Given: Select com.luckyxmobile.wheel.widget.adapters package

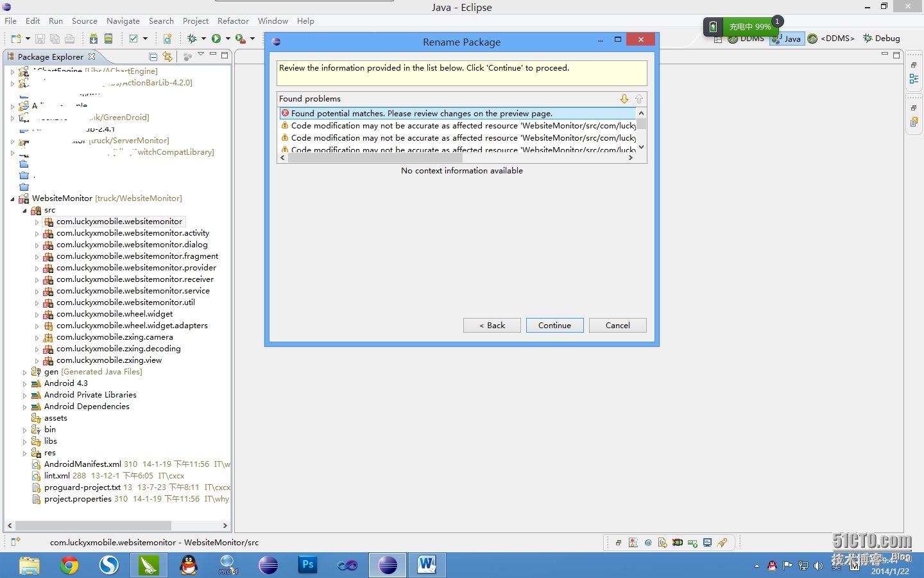Looking at the screenshot, I should (x=132, y=326).
